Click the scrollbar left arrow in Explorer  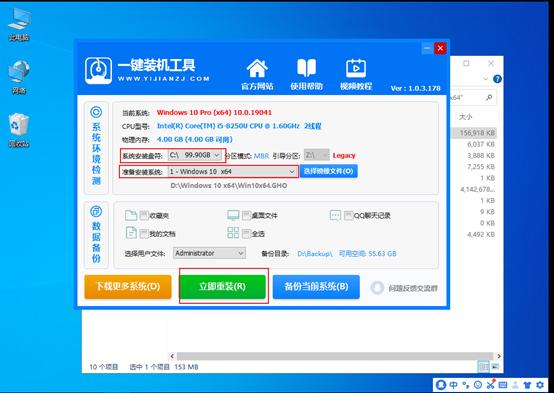[x=172, y=356]
